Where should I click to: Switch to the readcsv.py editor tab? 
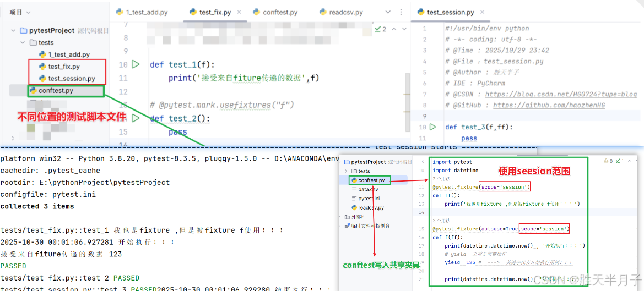[x=342, y=12]
